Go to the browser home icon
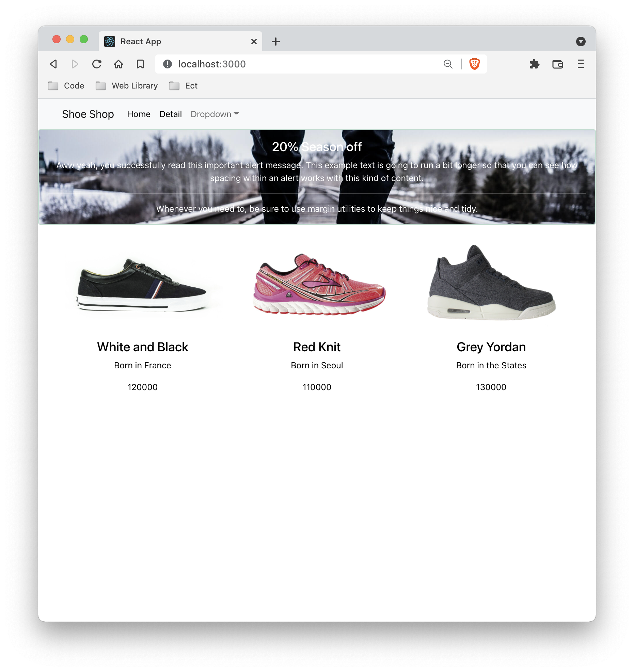This screenshot has height=672, width=634. click(118, 64)
